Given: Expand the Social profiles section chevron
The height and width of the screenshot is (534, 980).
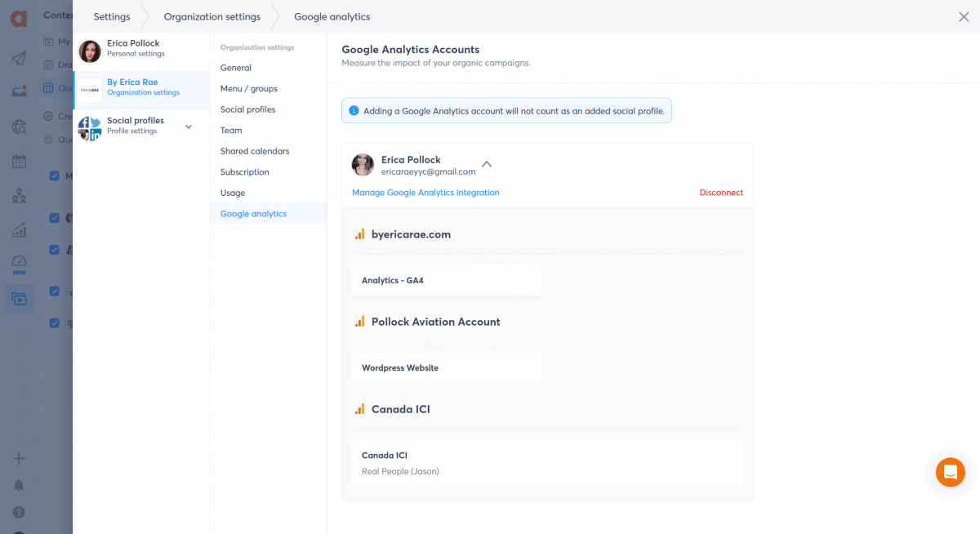Looking at the screenshot, I should coord(189,127).
